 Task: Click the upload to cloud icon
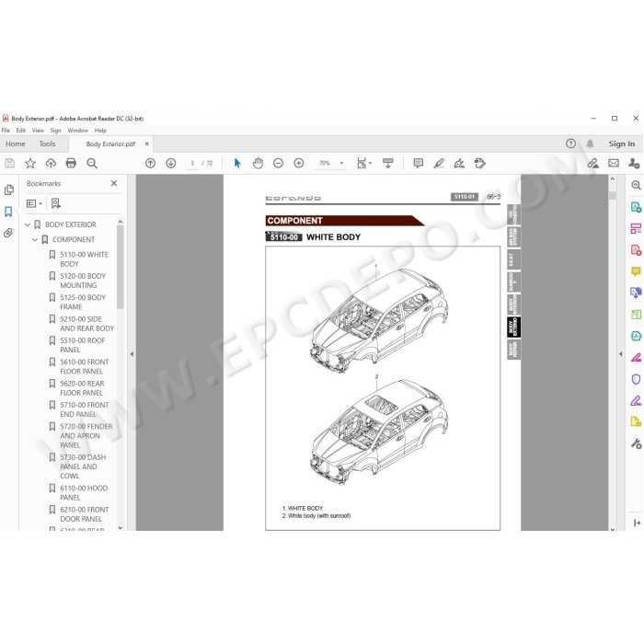point(51,164)
